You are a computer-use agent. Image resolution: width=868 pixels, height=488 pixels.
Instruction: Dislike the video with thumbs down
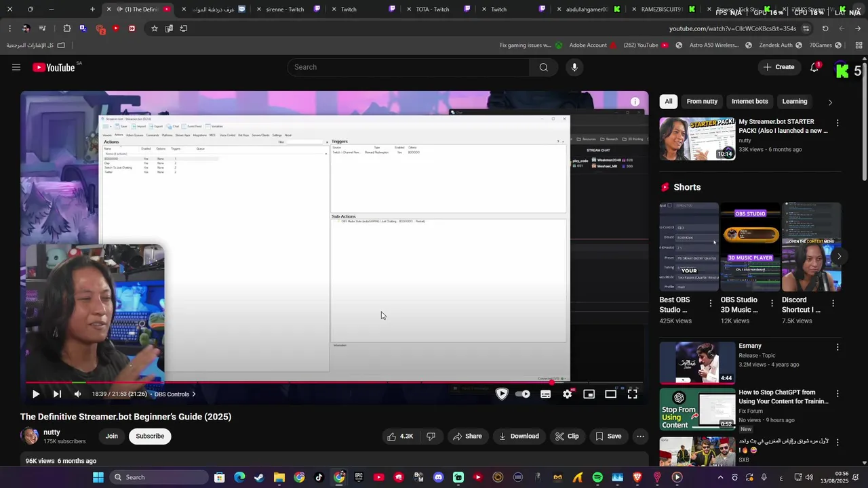pos(431,436)
